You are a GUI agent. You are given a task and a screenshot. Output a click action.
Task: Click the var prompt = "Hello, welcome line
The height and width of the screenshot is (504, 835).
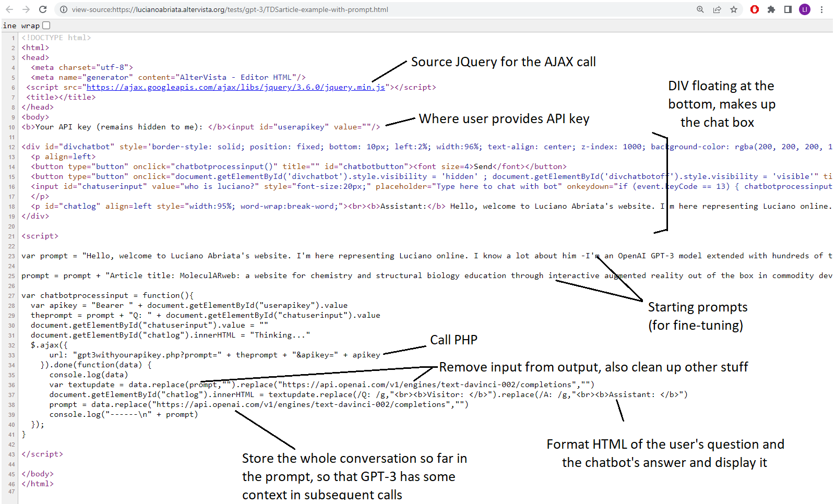(427, 256)
